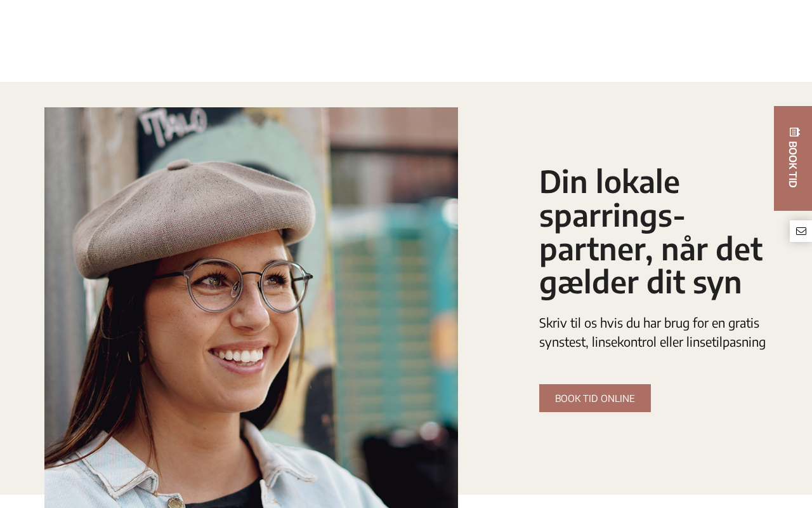Click the word 'sparrings-' in the headline
812x508 pixels.
pyautogui.click(x=612, y=215)
